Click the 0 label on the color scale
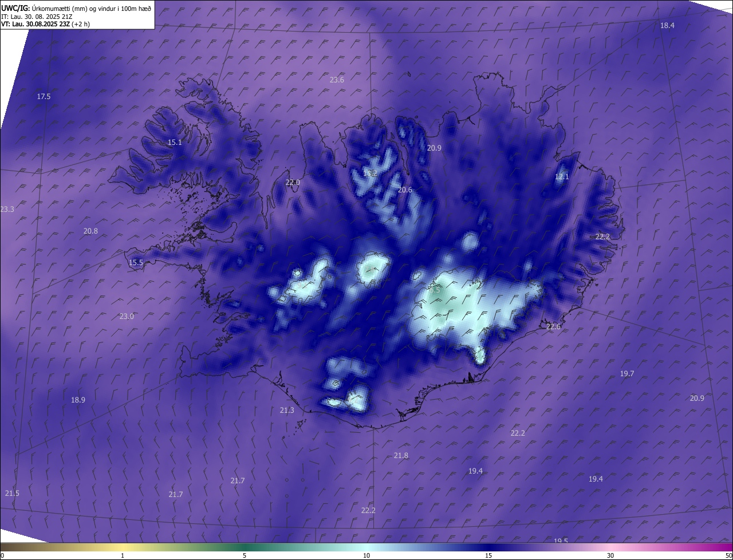Screen dimensions: 733x560 pyautogui.click(x=2, y=555)
